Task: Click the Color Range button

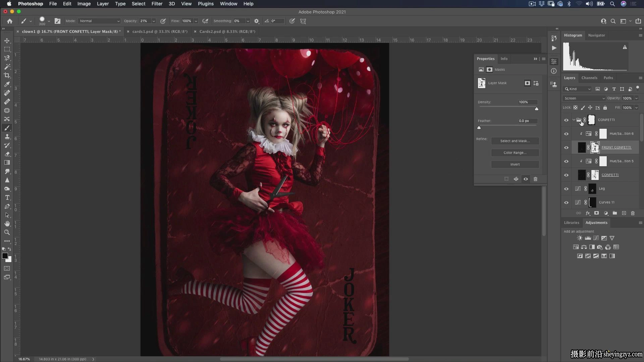Action: coord(515,153)
